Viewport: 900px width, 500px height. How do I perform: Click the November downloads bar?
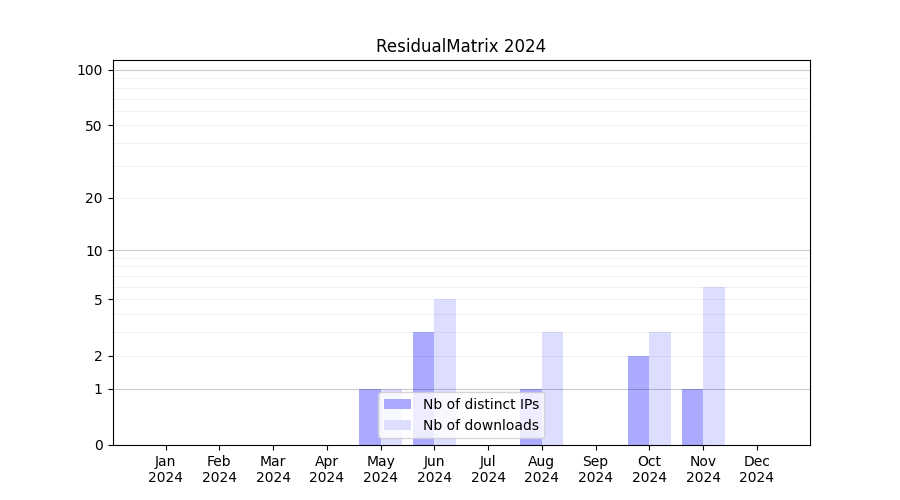click(x=714, y=365)
